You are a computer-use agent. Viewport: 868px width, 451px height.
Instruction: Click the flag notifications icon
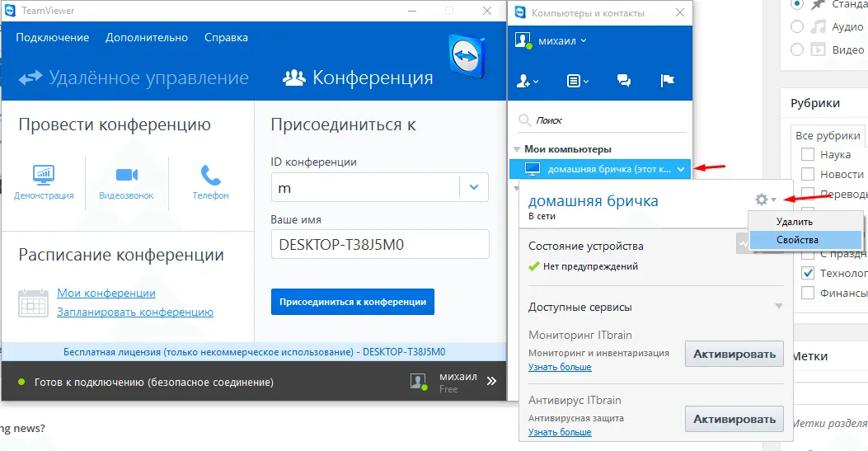coord(668,81)
